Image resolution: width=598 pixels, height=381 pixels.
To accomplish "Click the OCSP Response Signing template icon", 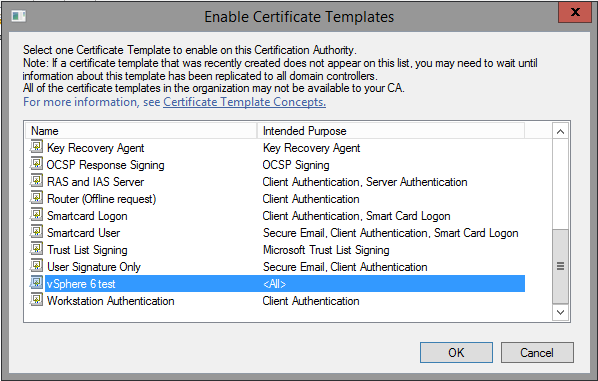I will [x=36, y=164].
